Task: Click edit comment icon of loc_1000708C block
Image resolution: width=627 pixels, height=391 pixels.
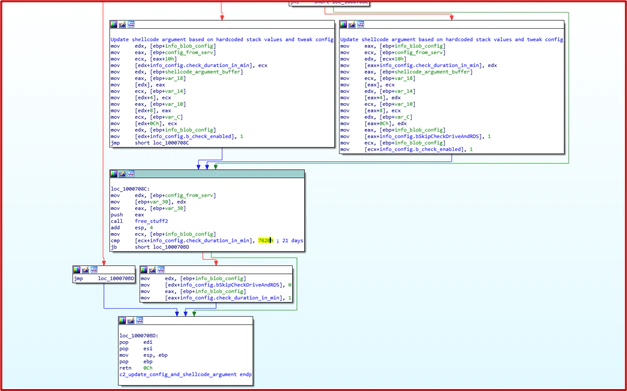Action: coord(122,174)
